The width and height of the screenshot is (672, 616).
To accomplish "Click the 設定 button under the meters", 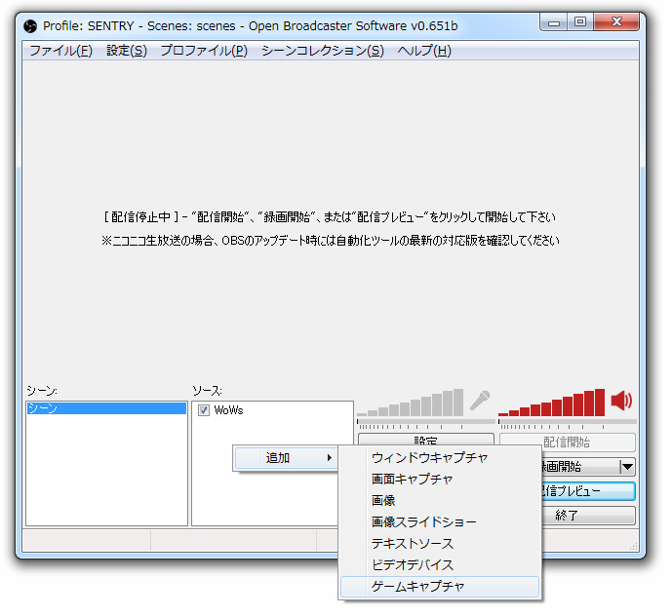I will pyautogui.click(x=426, y=440).
